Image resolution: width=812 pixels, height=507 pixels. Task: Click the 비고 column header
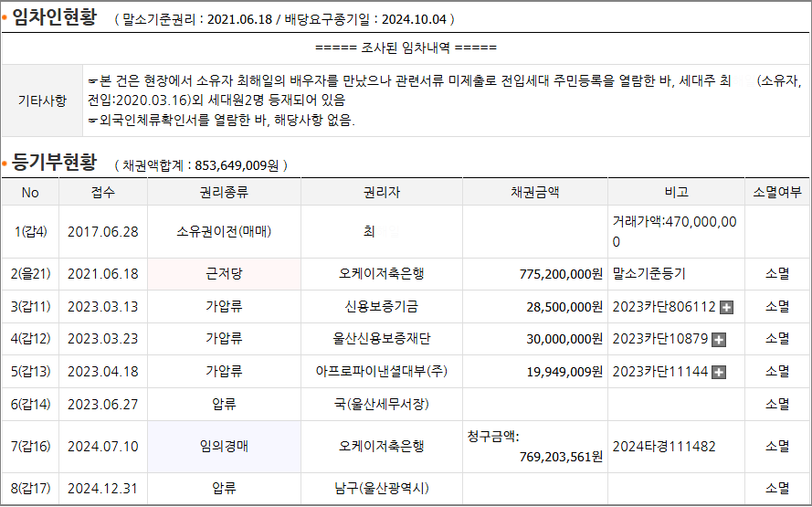coord(676,192)
